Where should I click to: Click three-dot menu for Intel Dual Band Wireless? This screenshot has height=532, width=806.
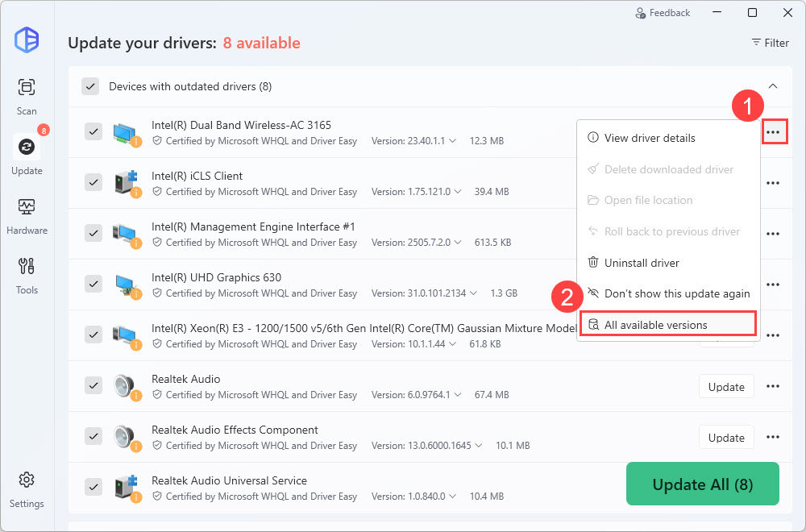774,131
